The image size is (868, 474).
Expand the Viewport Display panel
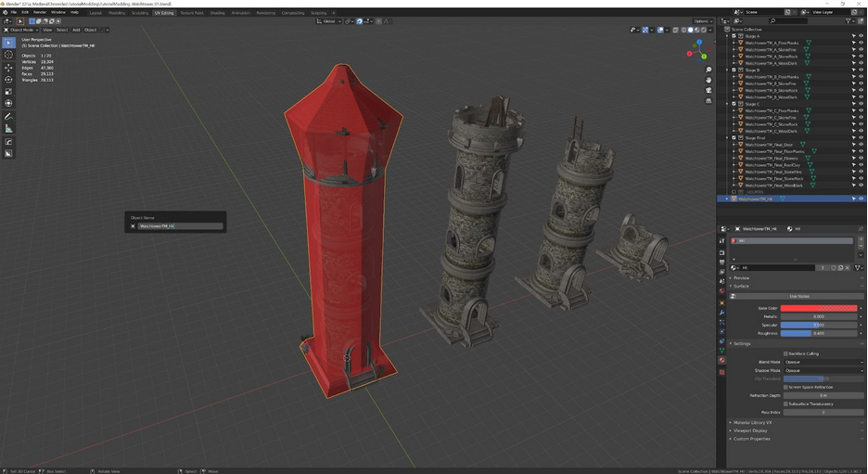[x=751, y=430]
